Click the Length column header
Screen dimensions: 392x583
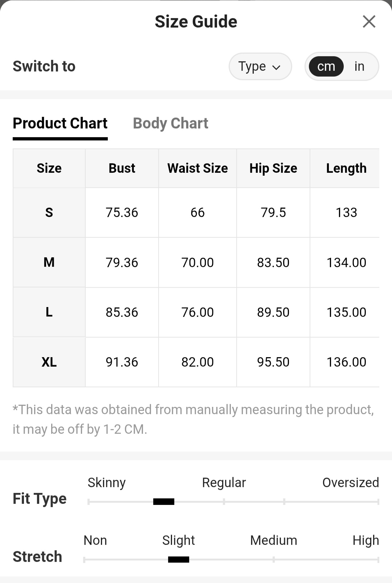pyautogui.click(x=346, y=168)
